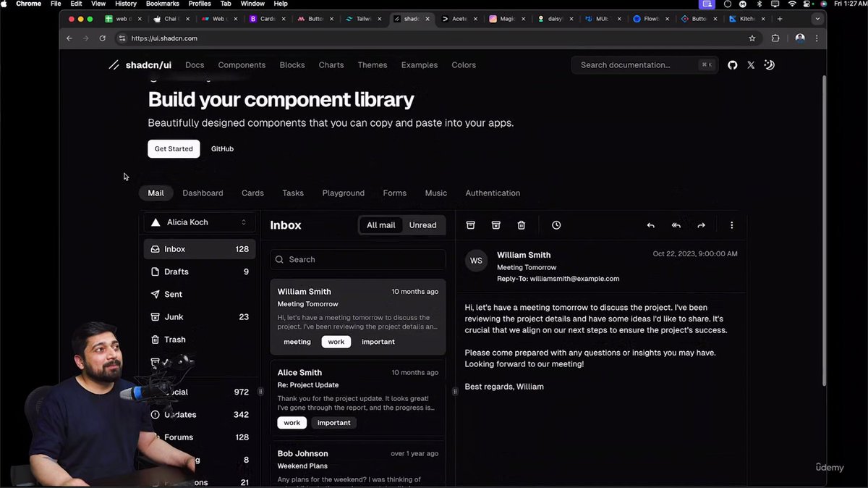Click the 'important' tag on Alice Smith's email
Viewport: 868px width, 488px height.
point(334,423)
